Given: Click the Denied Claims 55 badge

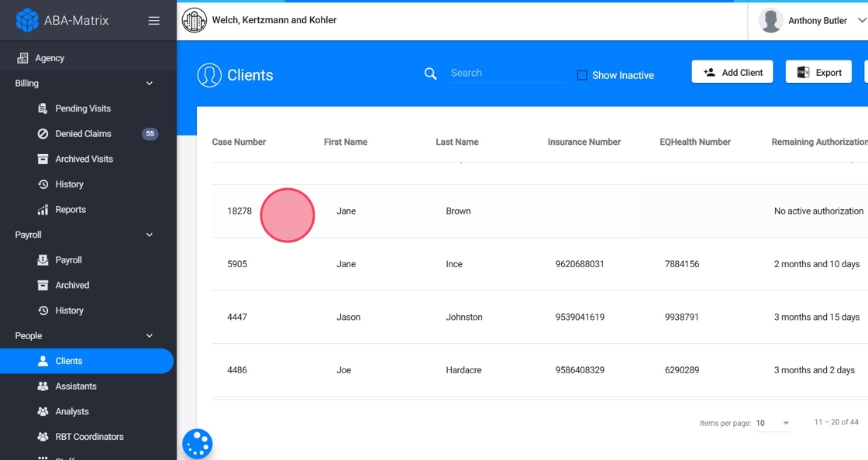Looking at the screenshot, I should tap(150, 134).
